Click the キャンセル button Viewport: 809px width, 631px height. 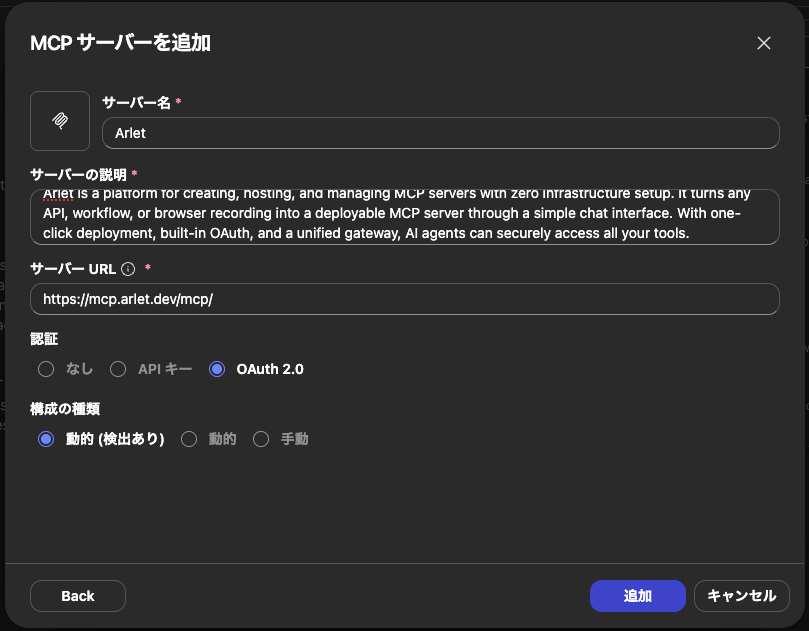coord(741,596)
